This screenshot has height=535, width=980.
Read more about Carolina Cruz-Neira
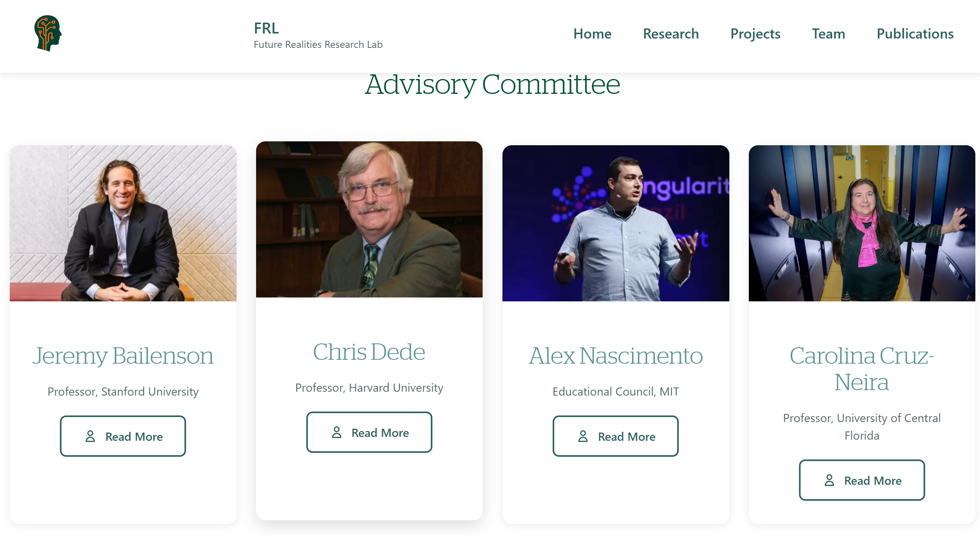click(862, 480)
